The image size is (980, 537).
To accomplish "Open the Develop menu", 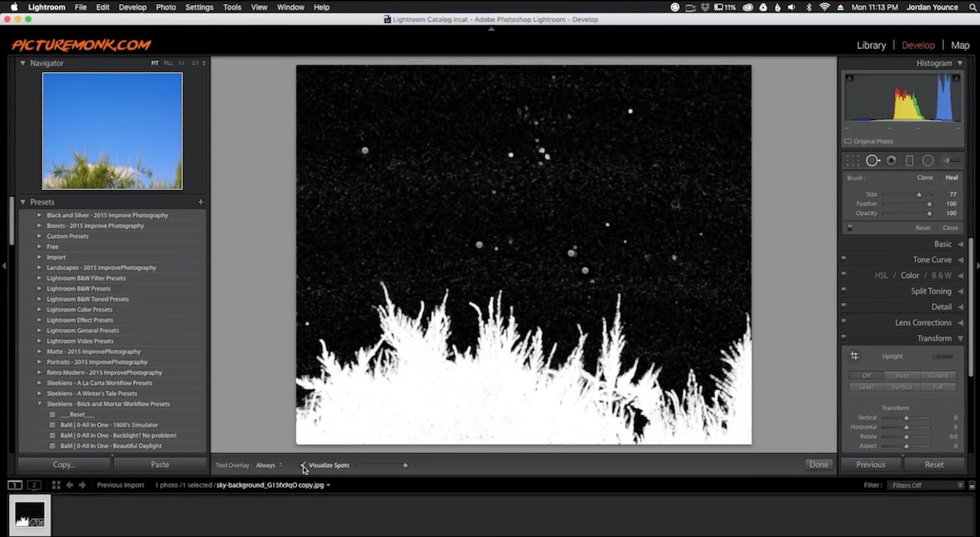I will [133, 7].
